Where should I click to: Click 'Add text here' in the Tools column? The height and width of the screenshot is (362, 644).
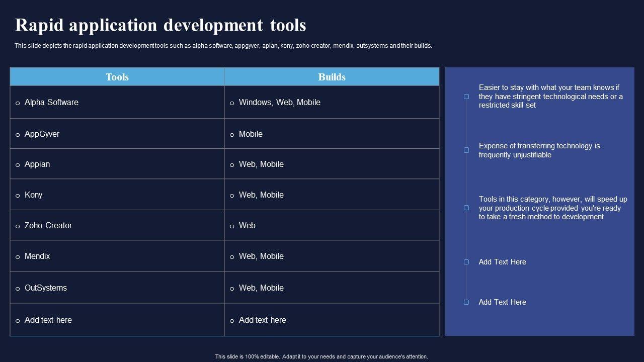pyautogui.click(x=117, y=320)
